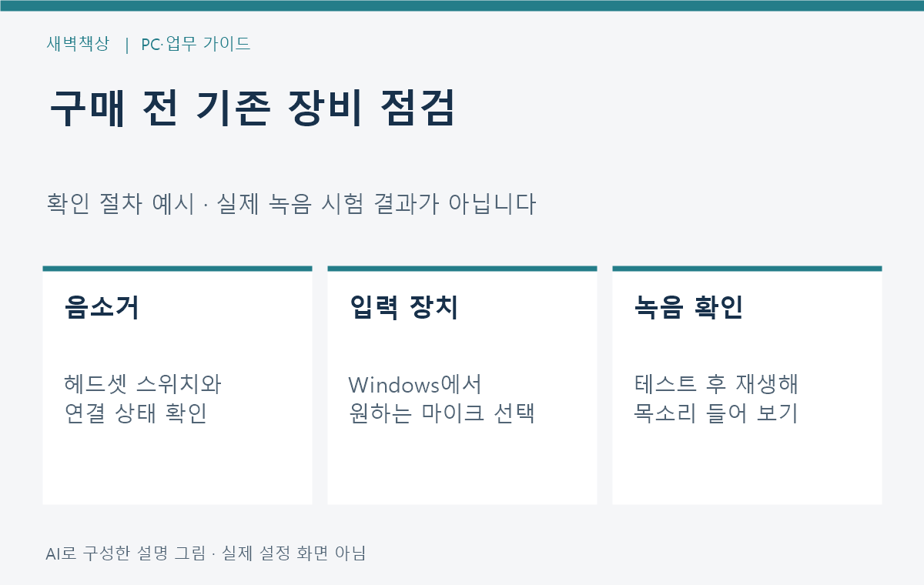This screenshot has height=585, width=924.
Task: Click the subtitle starting with '확인 절차 예시'
Action: click(291, 205)
